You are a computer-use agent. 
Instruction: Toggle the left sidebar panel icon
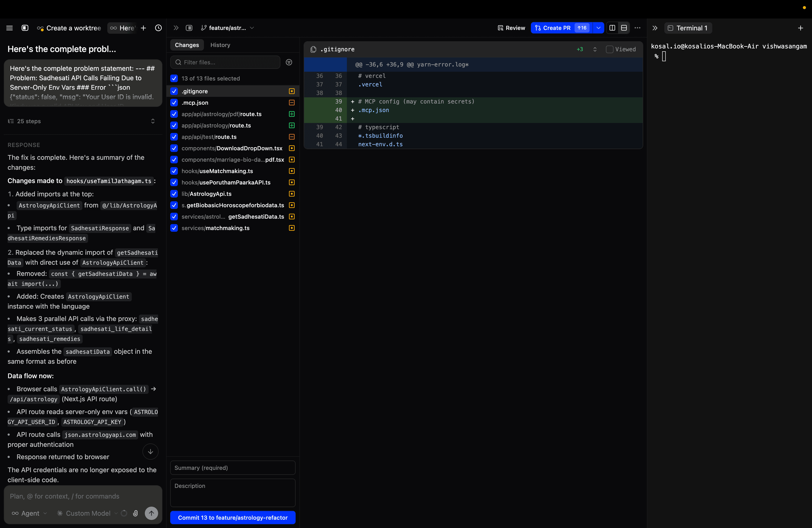click(25, 28)
